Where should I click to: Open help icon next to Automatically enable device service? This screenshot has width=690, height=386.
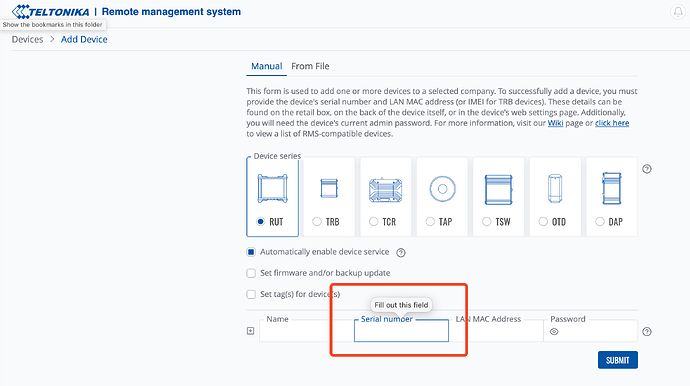click(400, 253)
